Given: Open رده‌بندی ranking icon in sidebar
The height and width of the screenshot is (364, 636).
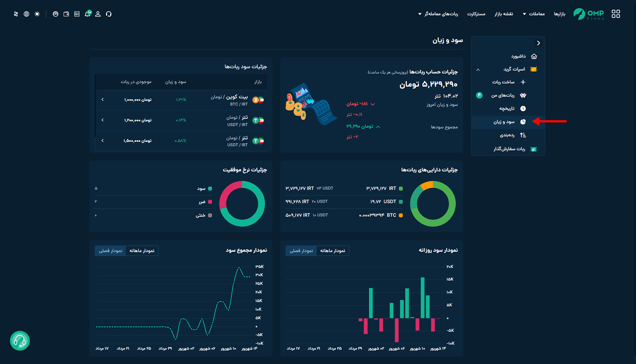Looking at the screenshot, I should (x=523, y=135).
